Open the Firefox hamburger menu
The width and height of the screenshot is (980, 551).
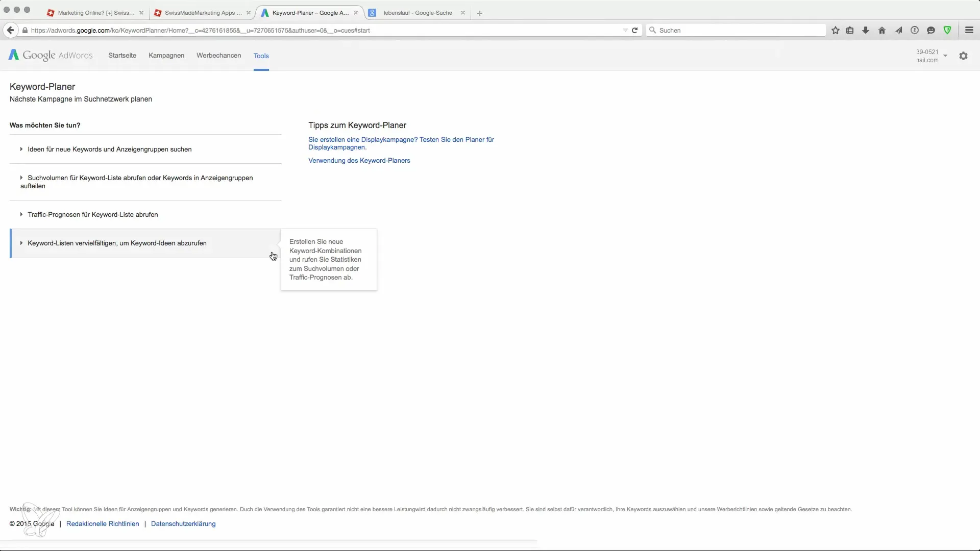(x=969, y=30)
